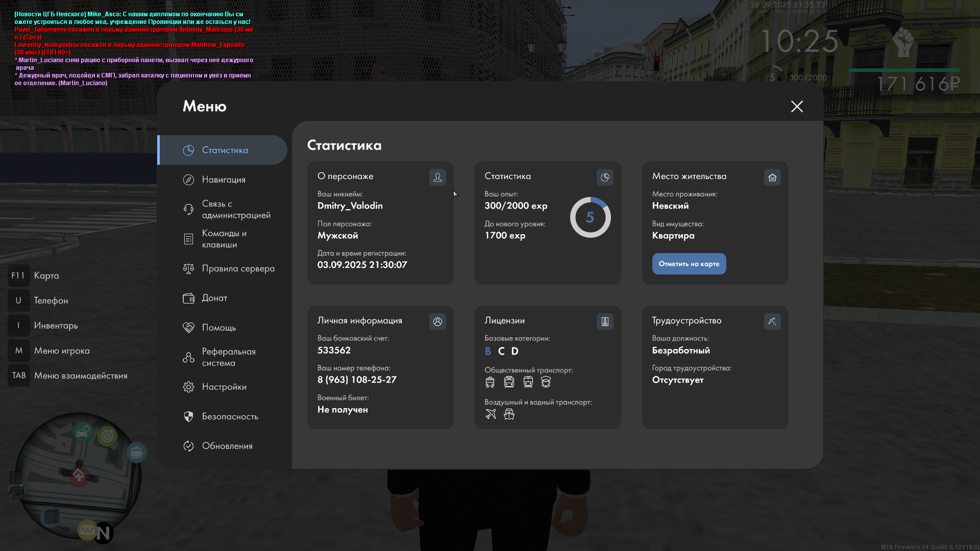This screenshot has width=980, height=551.
Task: Click the level 5 experience progress ring
Action: 590,217
